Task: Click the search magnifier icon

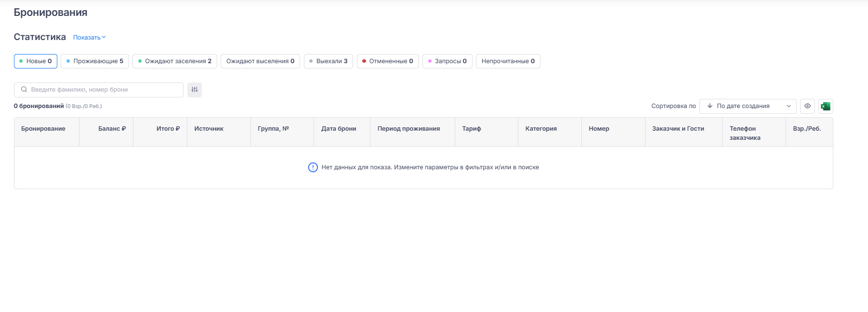Action: click(x=24, y=90)
